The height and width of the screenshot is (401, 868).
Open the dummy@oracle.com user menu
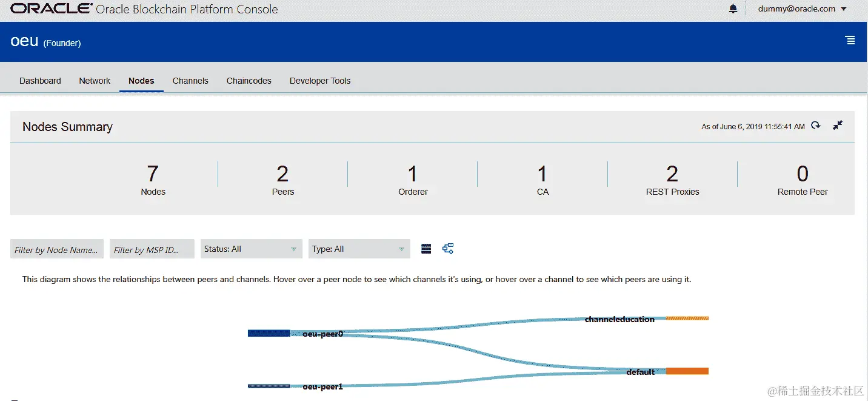tap(802, 8)
